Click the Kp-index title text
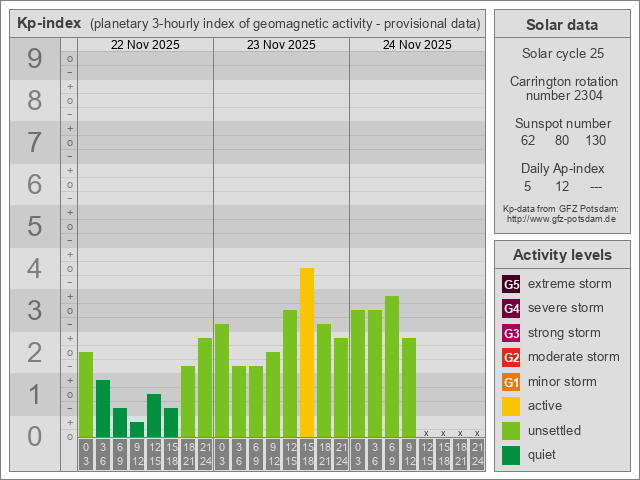This screenshot has height=480, width=640. pos(50,23)
